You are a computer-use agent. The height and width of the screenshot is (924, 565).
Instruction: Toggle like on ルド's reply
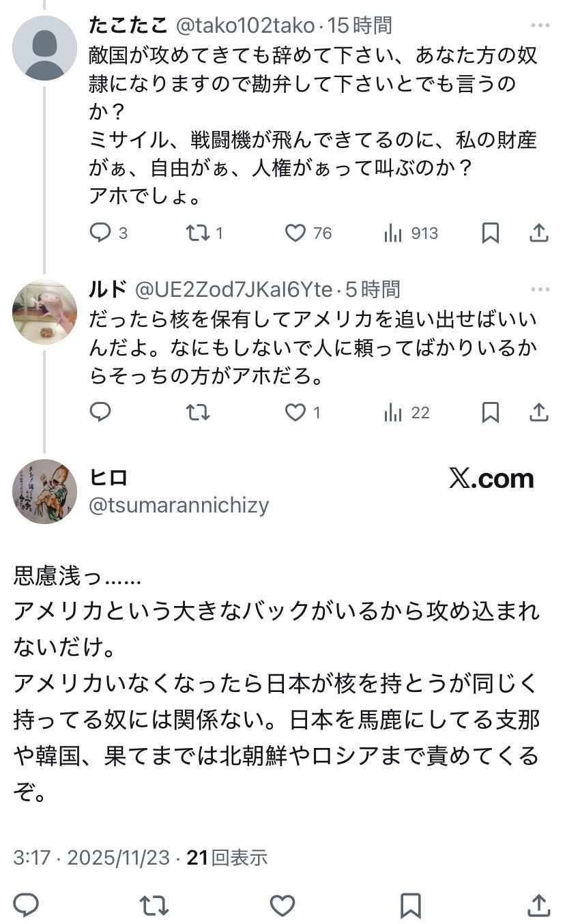[x=295, y=412]
